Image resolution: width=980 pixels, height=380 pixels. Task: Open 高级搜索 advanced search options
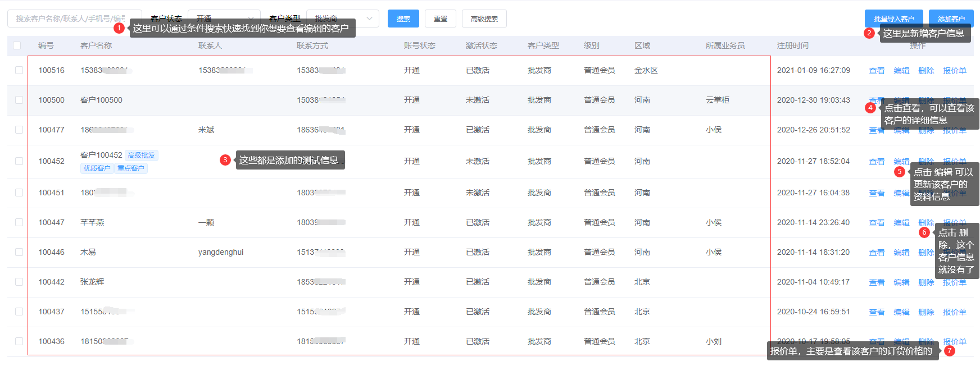[484, 19]
